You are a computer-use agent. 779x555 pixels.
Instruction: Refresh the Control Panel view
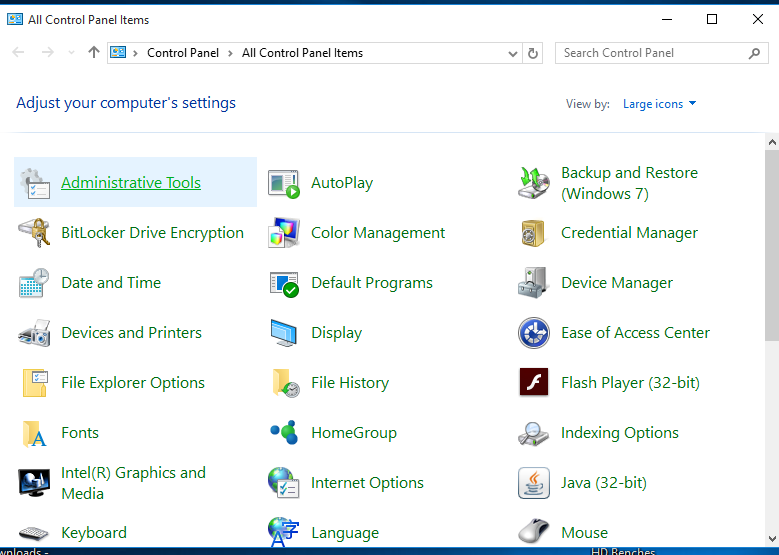pos(533,53)
